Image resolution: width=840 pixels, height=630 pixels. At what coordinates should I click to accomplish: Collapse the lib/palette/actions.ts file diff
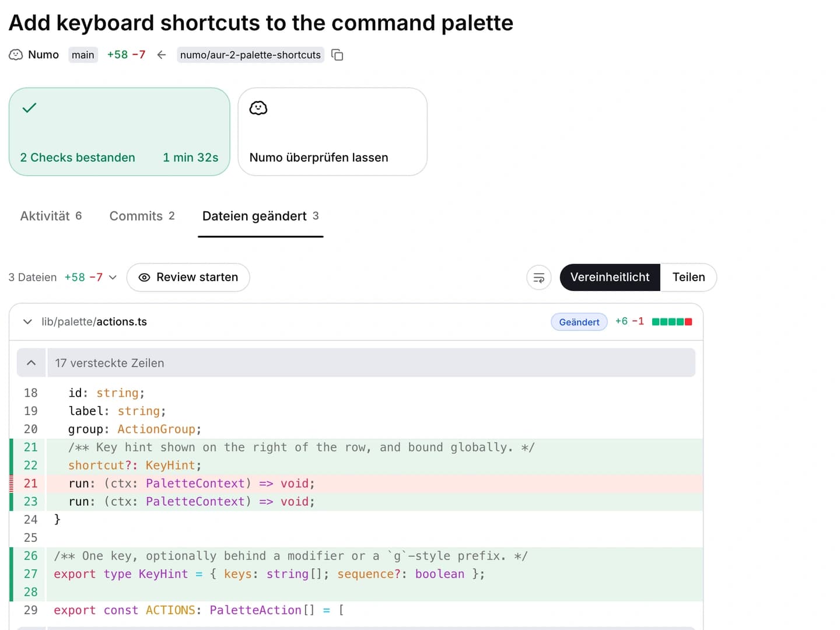27,322
